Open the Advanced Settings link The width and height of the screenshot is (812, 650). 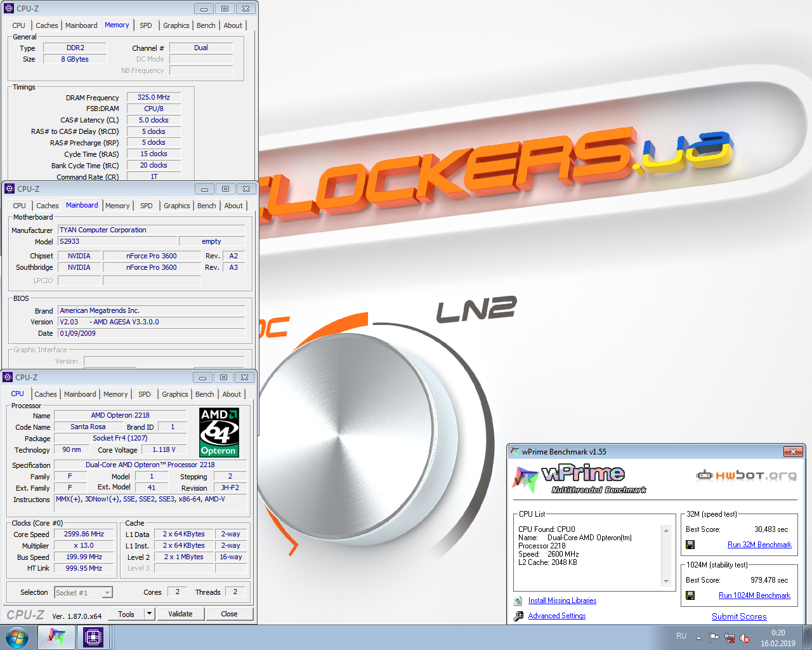557,616
